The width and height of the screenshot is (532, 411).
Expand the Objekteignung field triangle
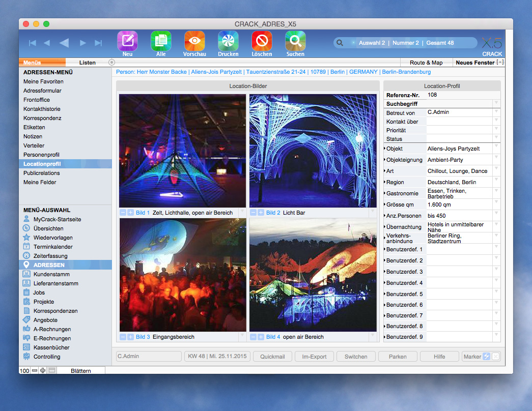pos(385,160)
